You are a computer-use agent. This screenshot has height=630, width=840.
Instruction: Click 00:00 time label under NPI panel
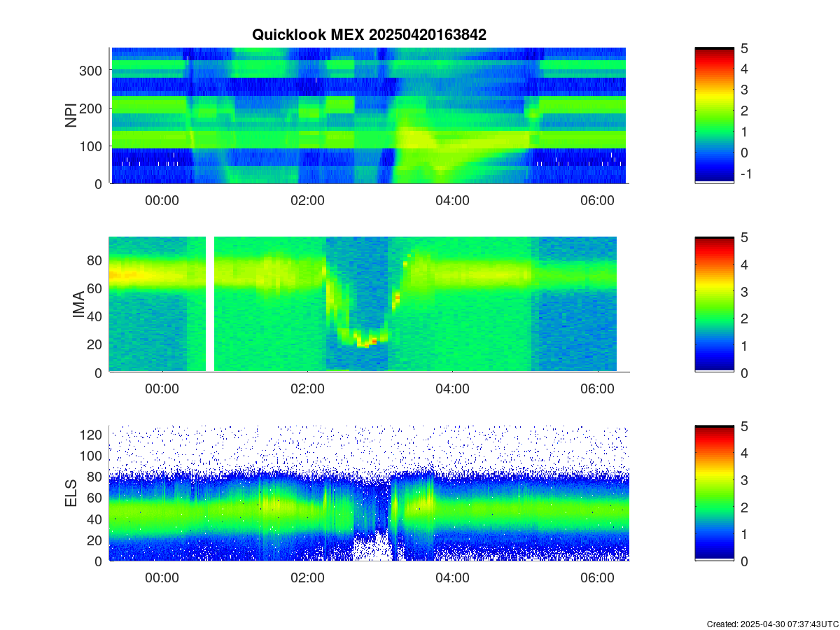coord(162,200)
